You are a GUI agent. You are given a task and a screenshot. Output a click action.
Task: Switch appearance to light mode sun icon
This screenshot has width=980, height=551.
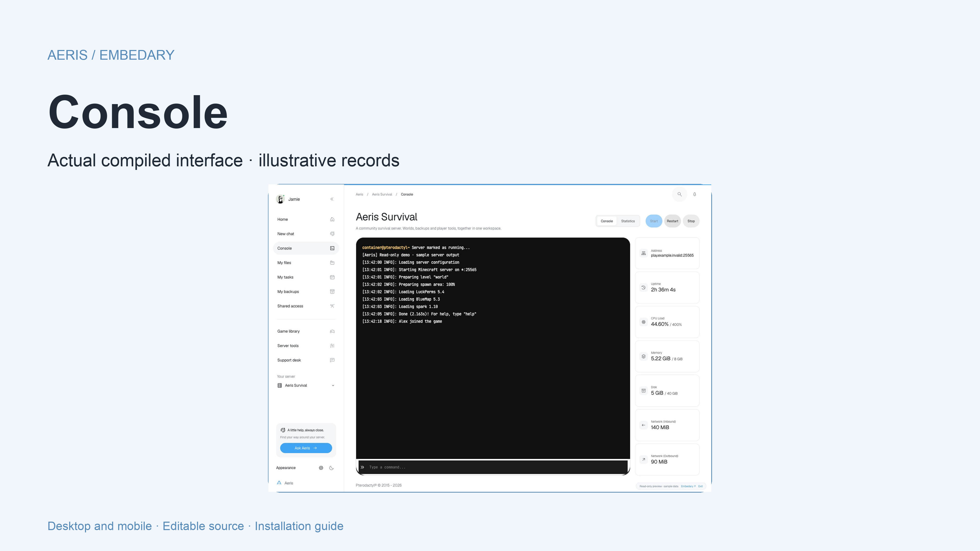click(321, 468)
